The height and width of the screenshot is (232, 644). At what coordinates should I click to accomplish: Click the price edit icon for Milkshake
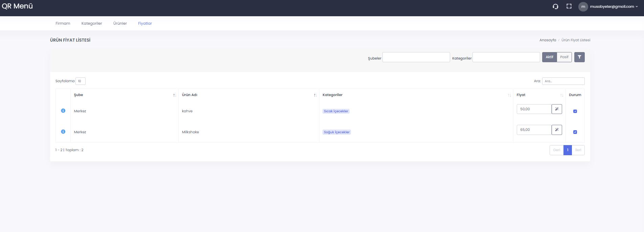[x=557, y=130]
